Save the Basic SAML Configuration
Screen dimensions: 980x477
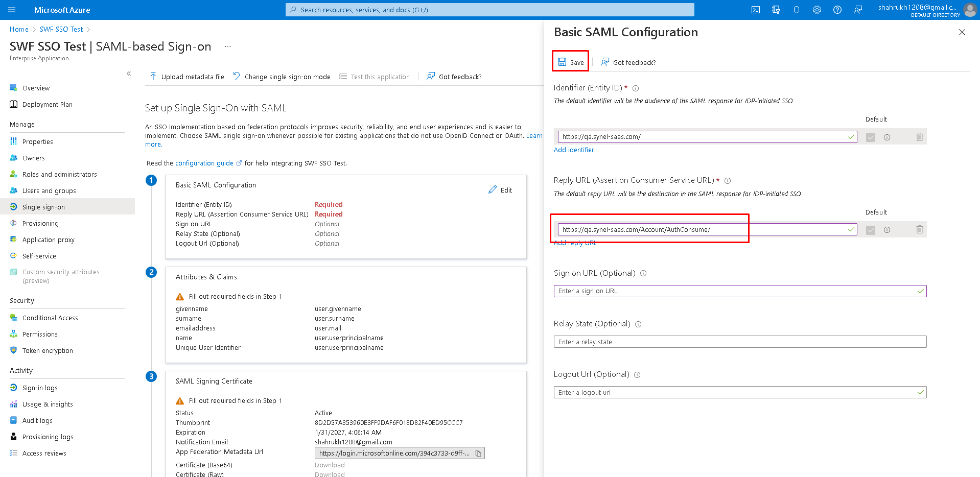[x=571, y=62]
